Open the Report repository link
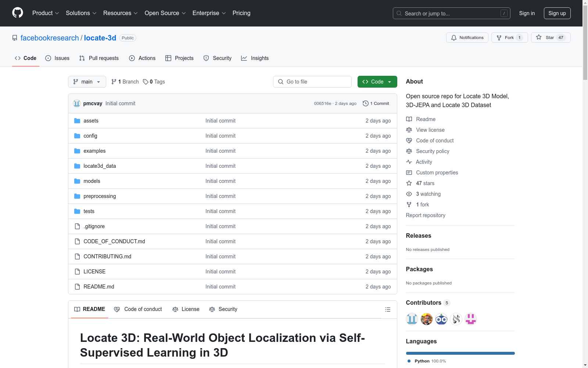 [426, 215]
